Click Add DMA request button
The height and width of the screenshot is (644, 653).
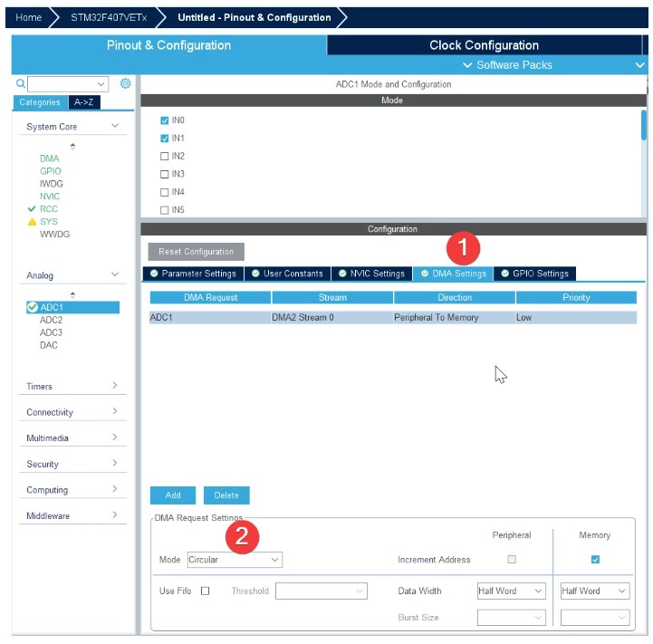pos(173,495)
